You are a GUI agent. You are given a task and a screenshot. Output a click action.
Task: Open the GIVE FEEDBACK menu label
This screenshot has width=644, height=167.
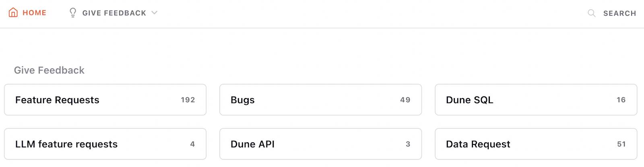(114, 13)
